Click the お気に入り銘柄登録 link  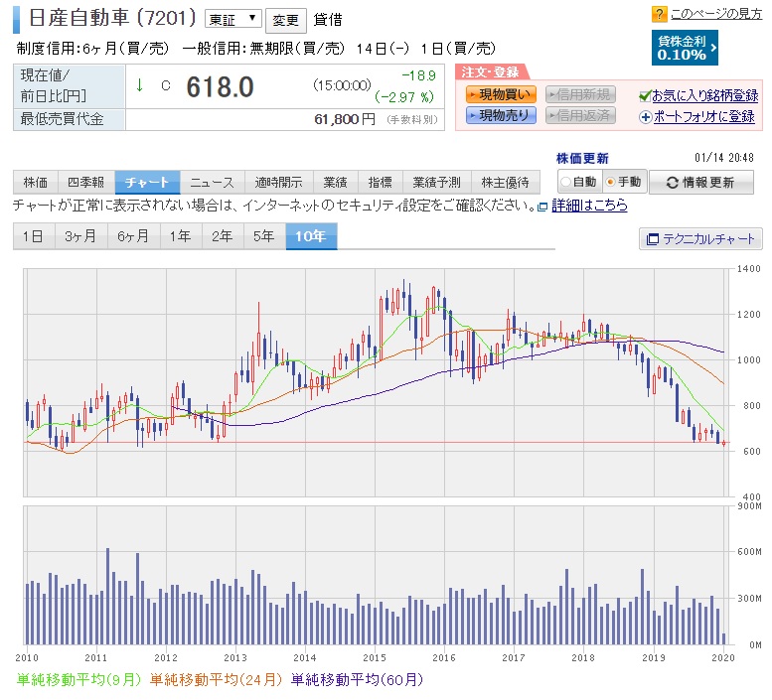[705, 96]
